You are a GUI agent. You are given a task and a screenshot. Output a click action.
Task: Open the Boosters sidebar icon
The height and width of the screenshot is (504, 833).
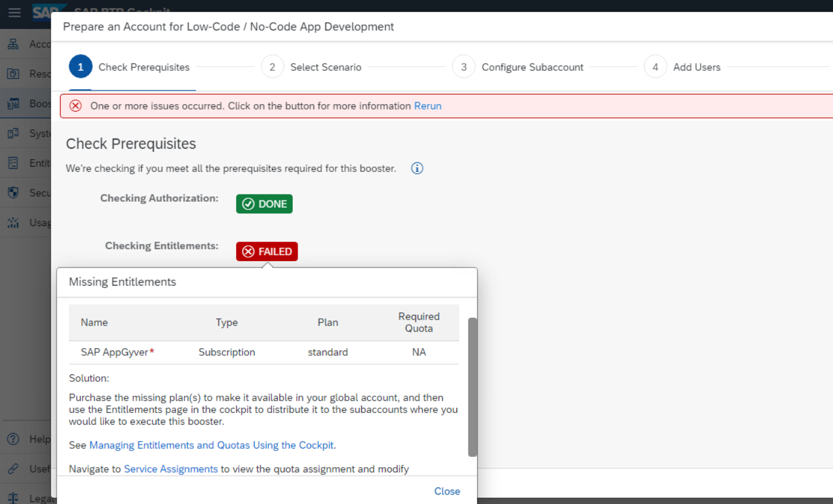pyautogui.click(x=13, y=104)
